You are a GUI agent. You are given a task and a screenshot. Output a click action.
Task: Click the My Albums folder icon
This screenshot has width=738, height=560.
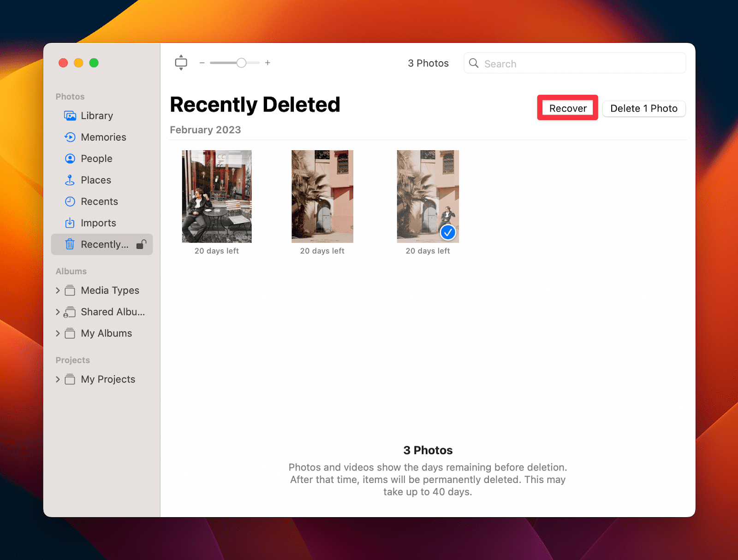(70, 333)
